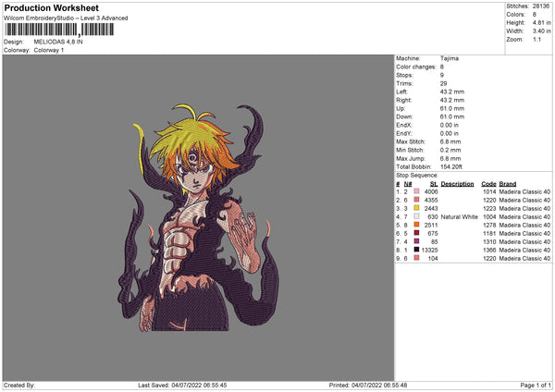Click the Natural White description text
Image resolution: width=555 pixels, height=392 pixels.
(x=459, y=217)
